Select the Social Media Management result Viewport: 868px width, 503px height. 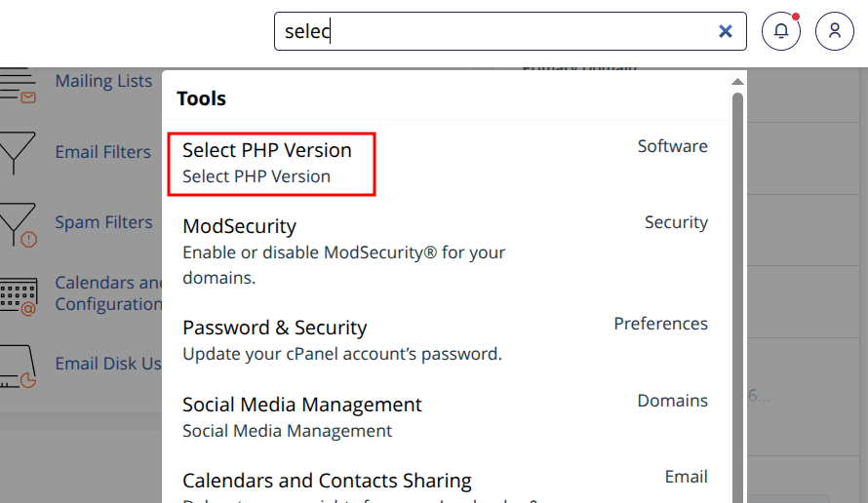pyautogui.click(x=302, y=405)
